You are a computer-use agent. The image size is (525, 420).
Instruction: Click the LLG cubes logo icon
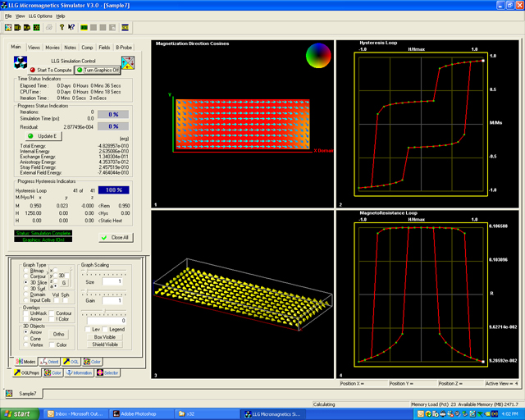(21, 62)
